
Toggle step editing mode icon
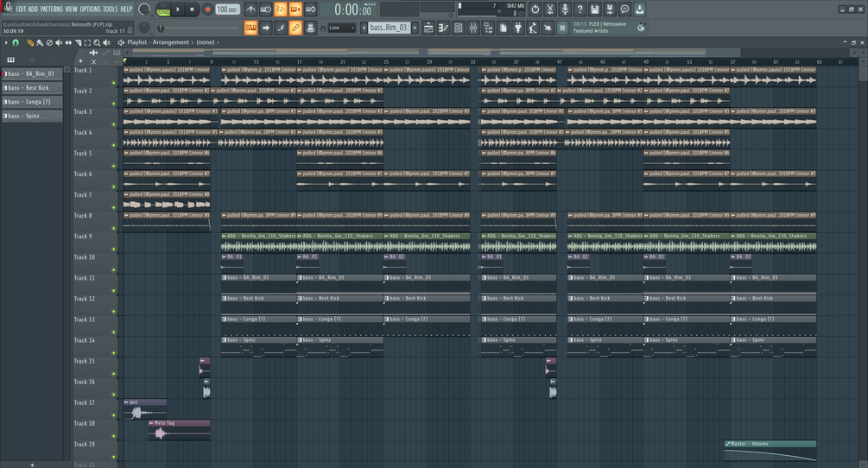[281, 28]
